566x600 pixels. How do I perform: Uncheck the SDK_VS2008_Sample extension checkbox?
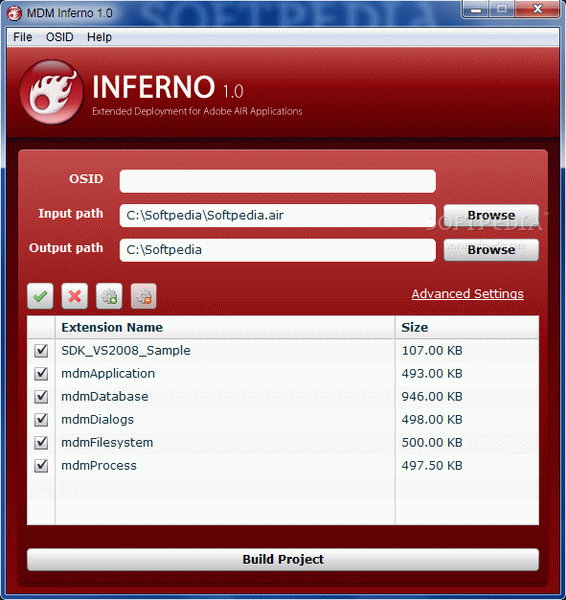tap(41, 351)
